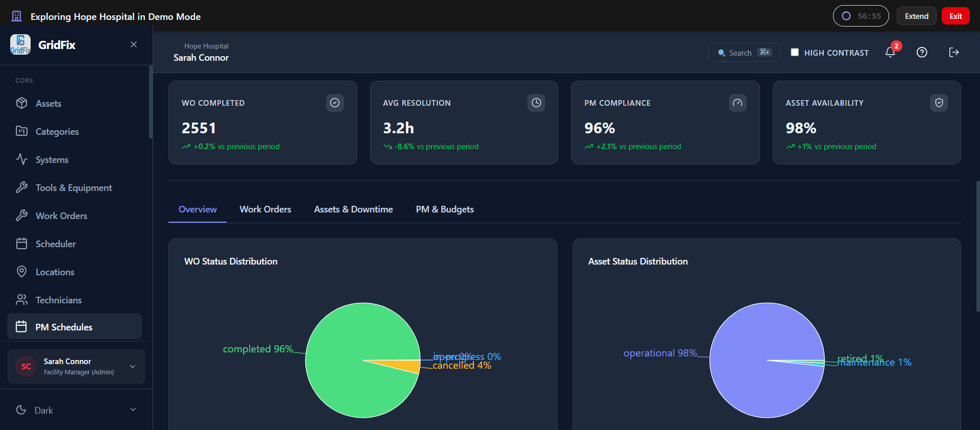This screenshot has width=980, height=430.
Task: Click the red Exit button
Action: (955, 16)
